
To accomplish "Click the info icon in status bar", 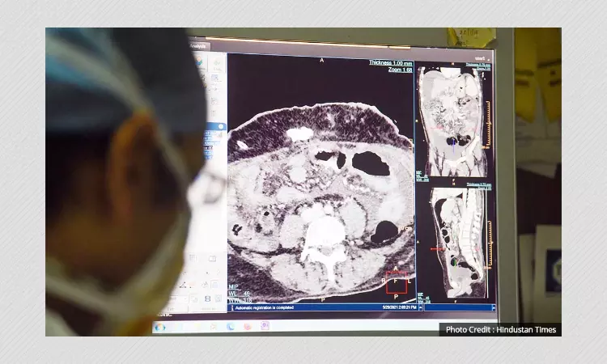I will (232, 308).
